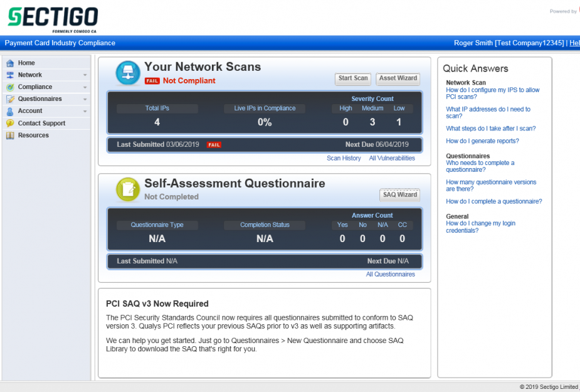This screenshot has height=392, width=580.
Task: Expand the Compliance menu arrow
Action: click(x=85, y=87)
